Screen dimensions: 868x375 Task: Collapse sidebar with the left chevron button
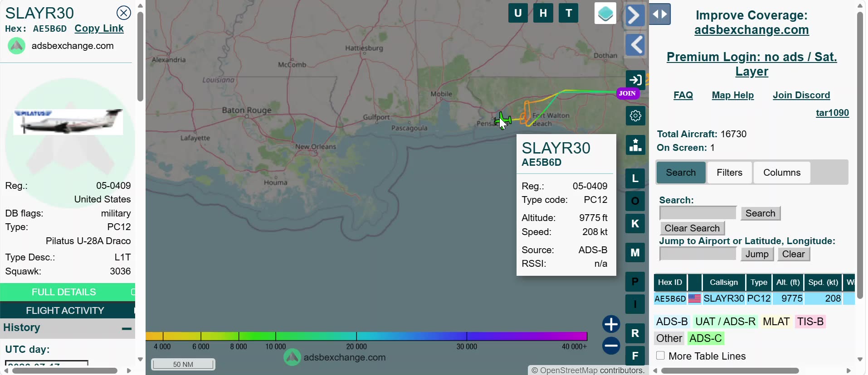(635, 45)
